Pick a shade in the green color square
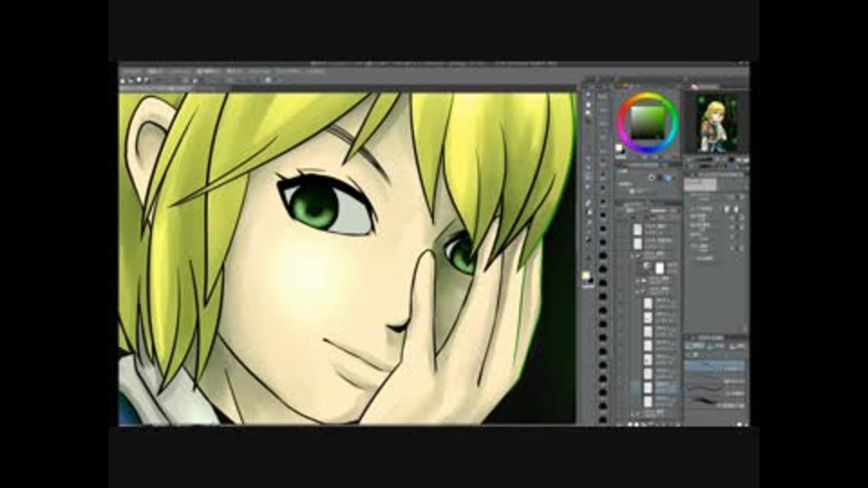This screenshot has height=488, width=868. [647, 122]
